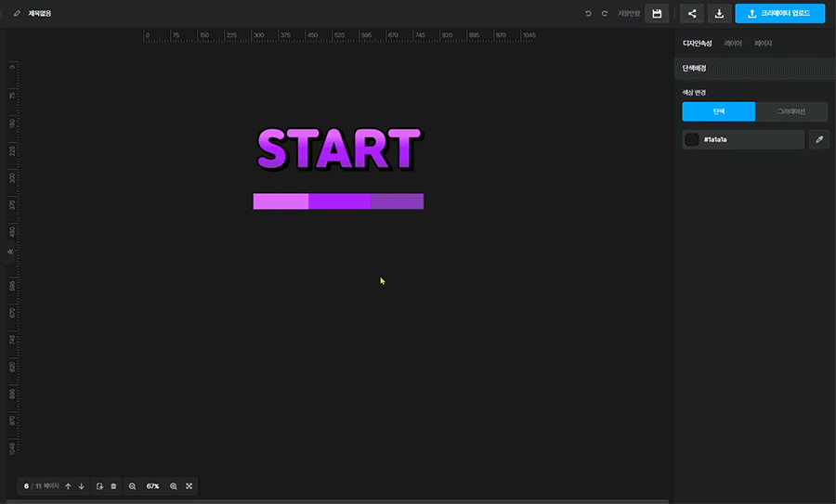The height and width of the screenshot is (504, 836).
Task: Expand the collapsed left side panel handle
Action: pos(10,252)
